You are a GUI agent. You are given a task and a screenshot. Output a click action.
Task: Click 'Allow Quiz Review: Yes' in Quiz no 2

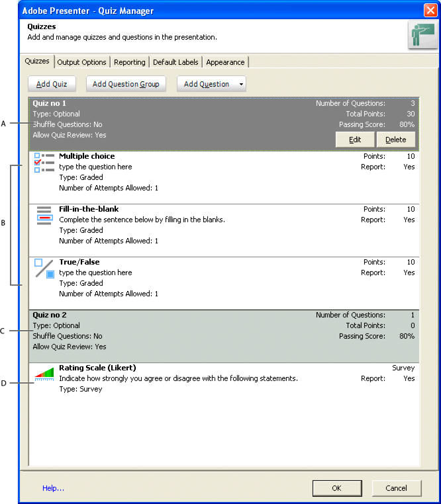pos(70,347)
